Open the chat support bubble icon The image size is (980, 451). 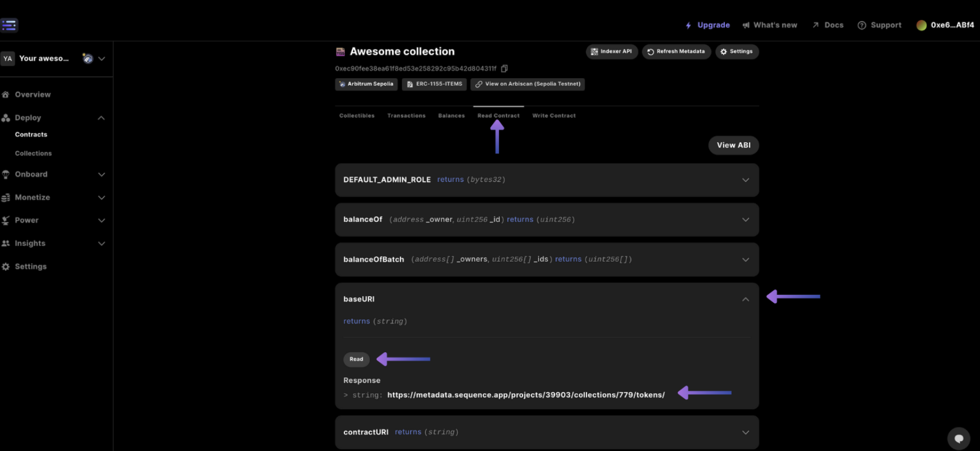(959, 438)
